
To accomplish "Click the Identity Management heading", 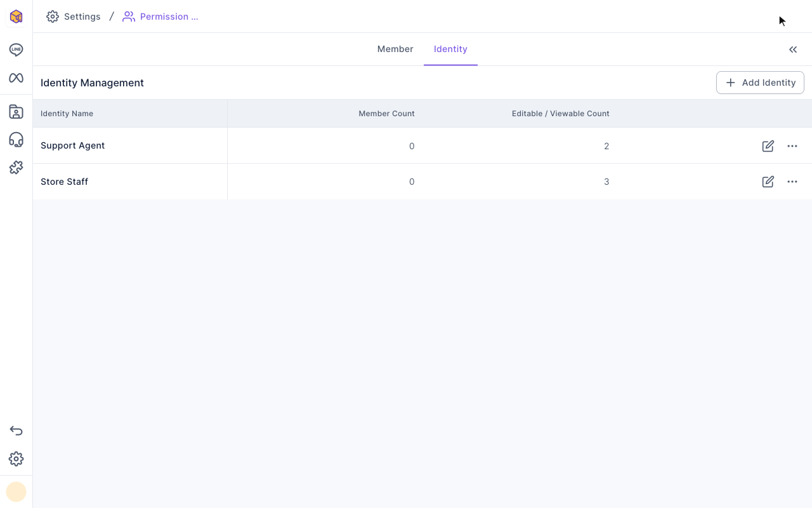I will tap(92, 83).
